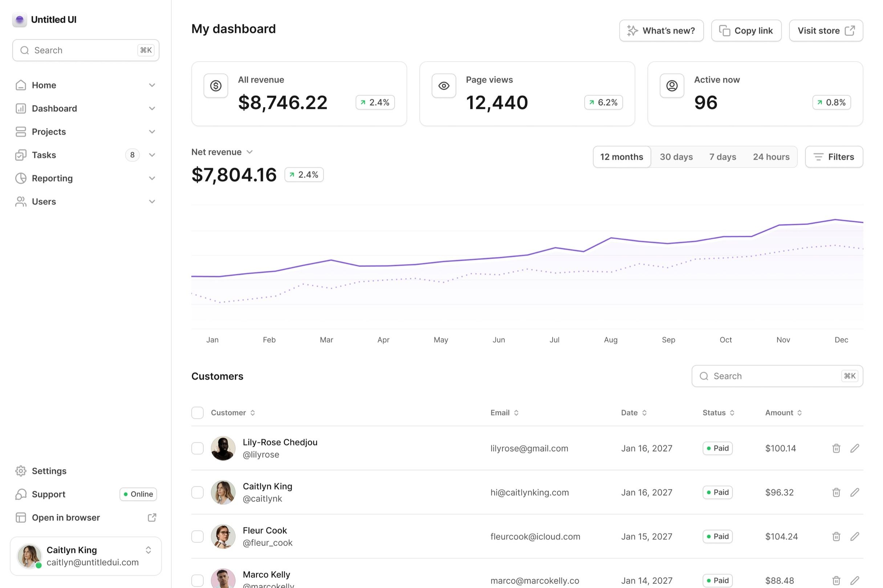The width and height of the screenshot is (883, 588).
Task: Open the Net revenue dropdown
Action: pyautogui.click(x=222, y=152)
